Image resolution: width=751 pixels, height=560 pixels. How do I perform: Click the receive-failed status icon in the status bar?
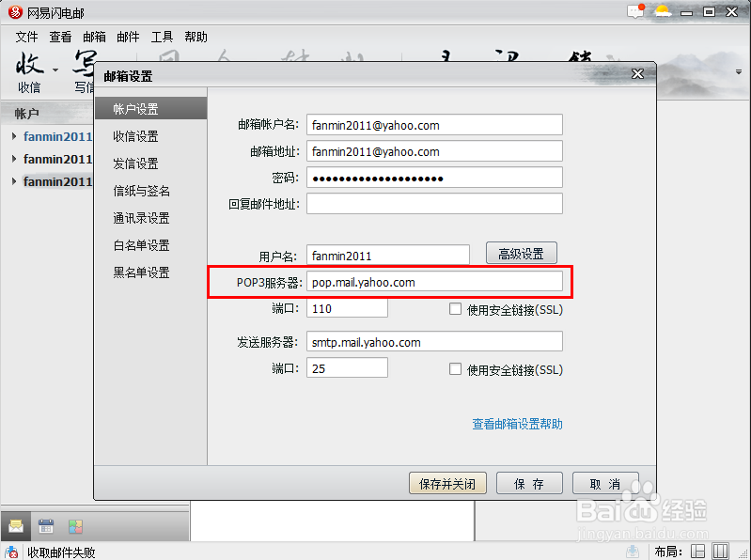[x=11, y=552]
